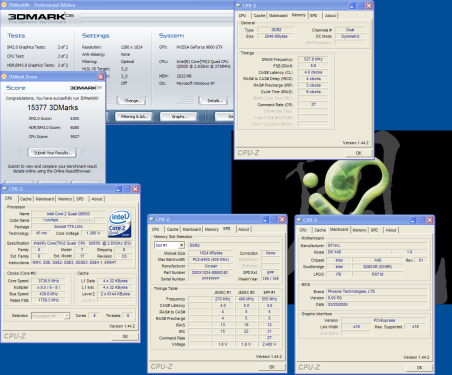This screenshot has width=452, height=375.
Task: Click the 'Corsair' manufacturer field
Action: [211, 266]
